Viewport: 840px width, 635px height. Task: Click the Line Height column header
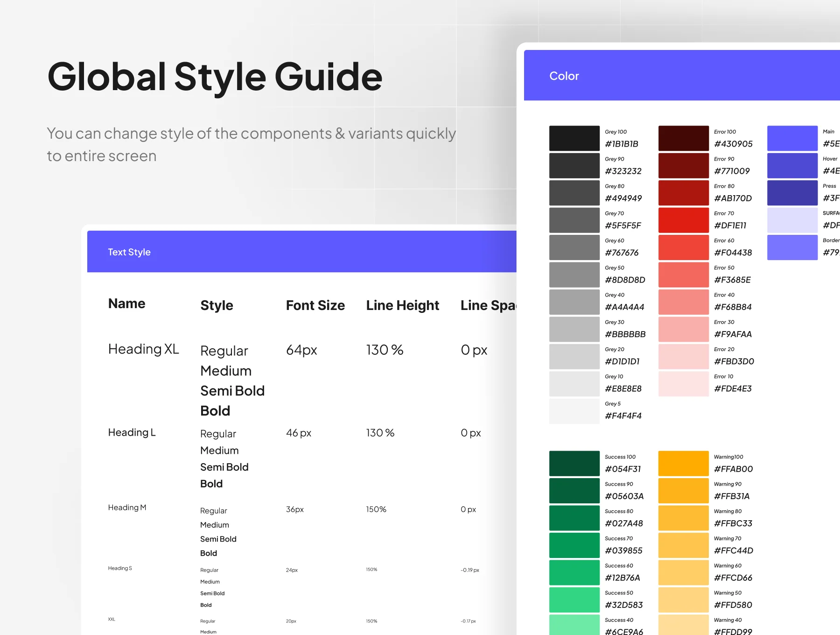(x=403, y=305)
